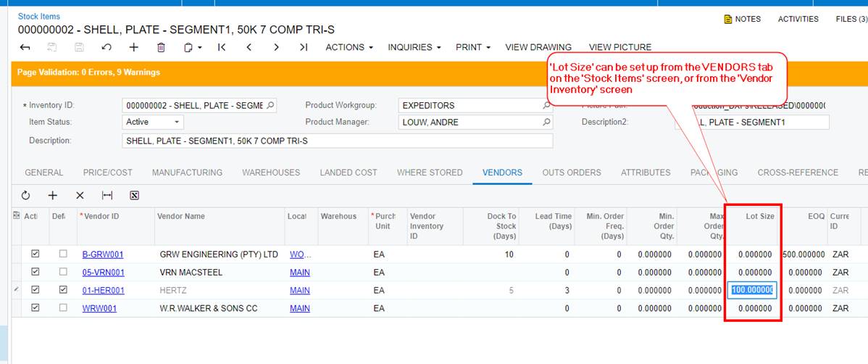This screenshot has height=364, width=868.
Task: Expand the Inquiries dropdown menu
Action: (x=414, y=47)
